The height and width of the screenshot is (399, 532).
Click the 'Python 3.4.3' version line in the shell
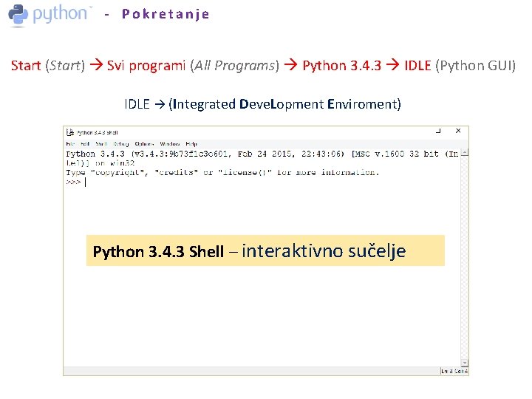262,154
